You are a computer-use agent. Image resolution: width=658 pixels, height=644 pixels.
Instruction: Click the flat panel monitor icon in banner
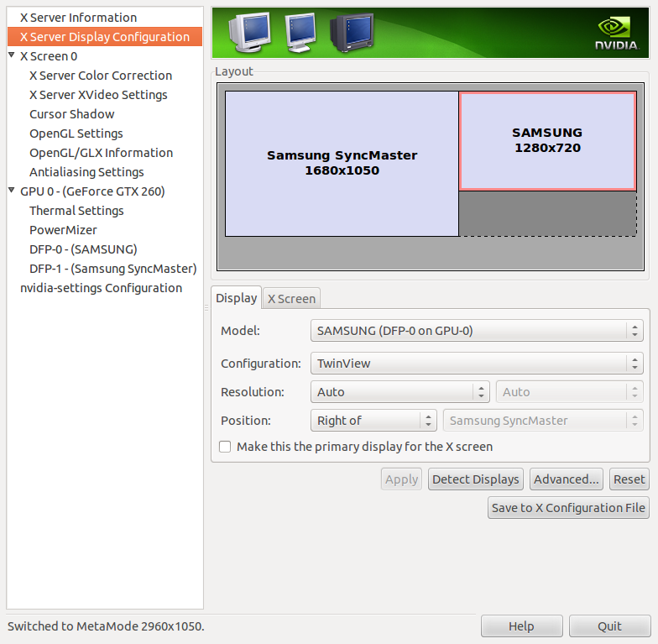pyautogui.click(x=300, y=32)
